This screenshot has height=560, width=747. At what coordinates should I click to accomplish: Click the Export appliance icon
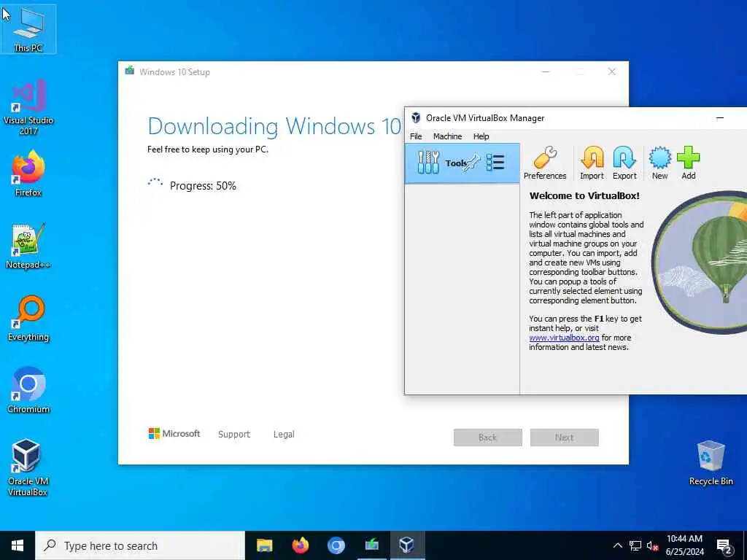(x=624, y=163)
